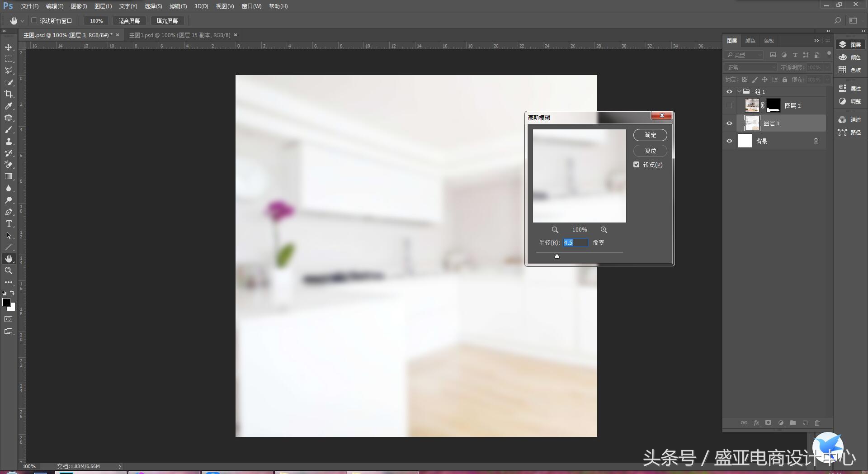Image resolution: width=868 pixels, height=474 pixels.
Task: Click the 半径 radius input field
Action: tap(575, 242)
